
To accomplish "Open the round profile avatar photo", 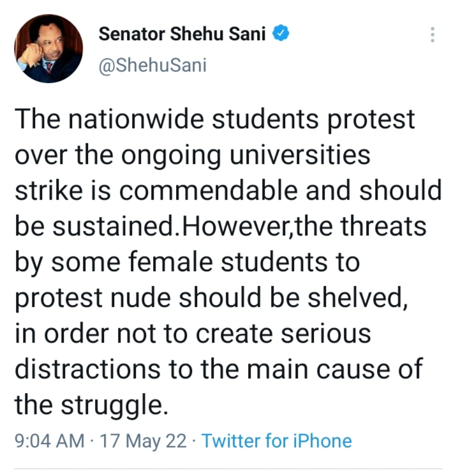I will [x=49, y=48].
